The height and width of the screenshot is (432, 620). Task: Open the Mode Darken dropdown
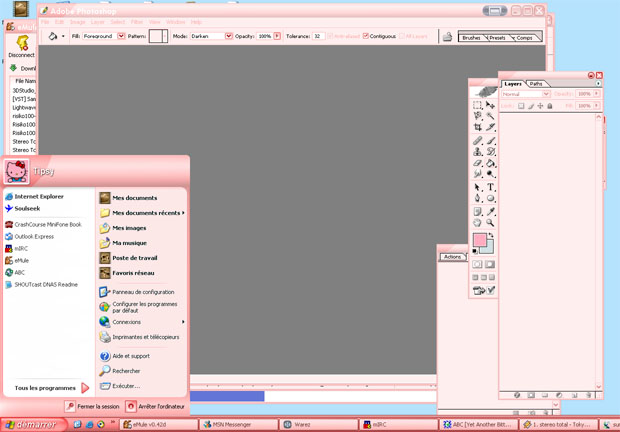(229, 36)
